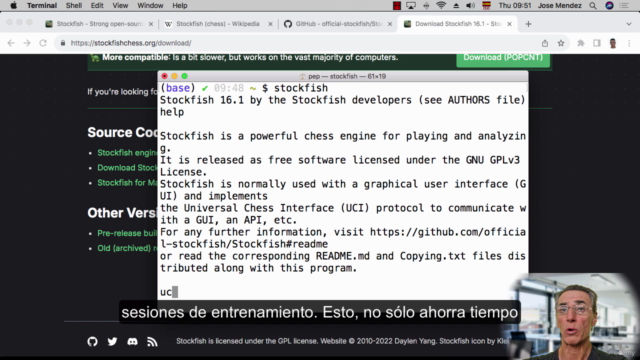Image resolution: width=640 pixels, height=360 pixels.
Task: Open the Discord footer icon
Action: [x=132, y=342]
